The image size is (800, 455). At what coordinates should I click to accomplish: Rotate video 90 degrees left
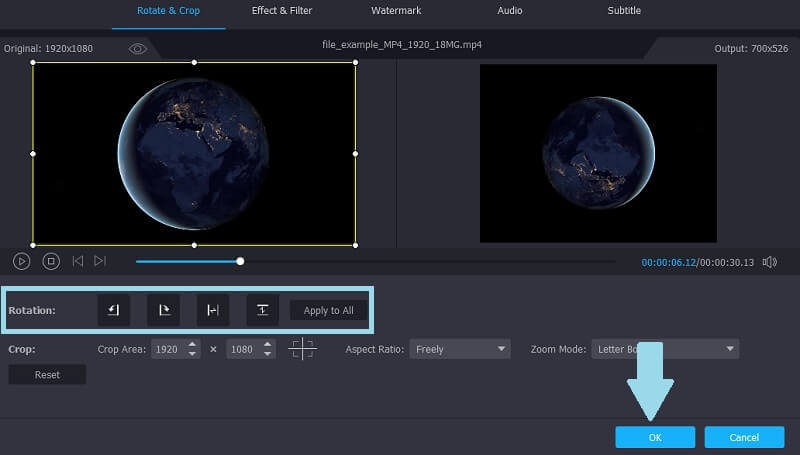pos(113,310)
